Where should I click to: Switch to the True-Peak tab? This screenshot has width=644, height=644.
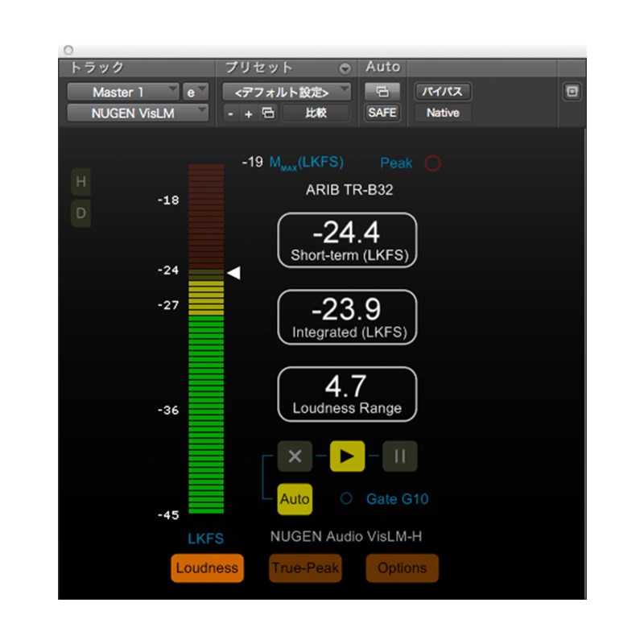pos(305,568)
